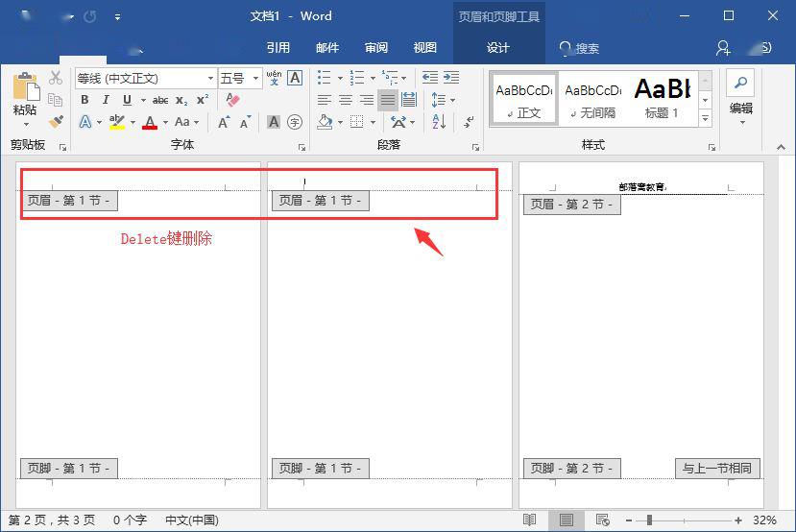Viewport: 796px width, 532px height.
Task: Choose the 标题 1 style
Action: pyautogui.click(x=663, y=99)
